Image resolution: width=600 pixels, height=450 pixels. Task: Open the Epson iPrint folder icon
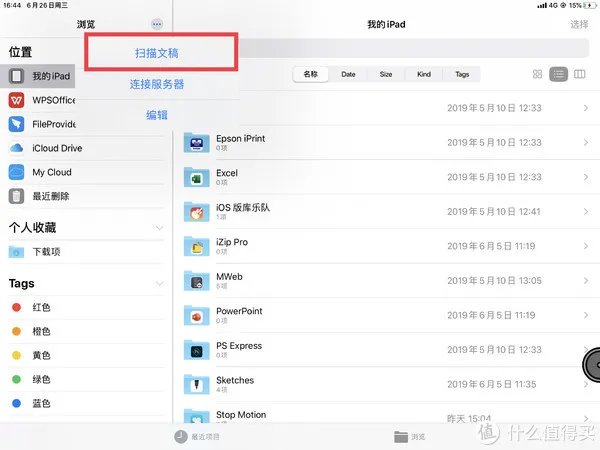point(197,142)
